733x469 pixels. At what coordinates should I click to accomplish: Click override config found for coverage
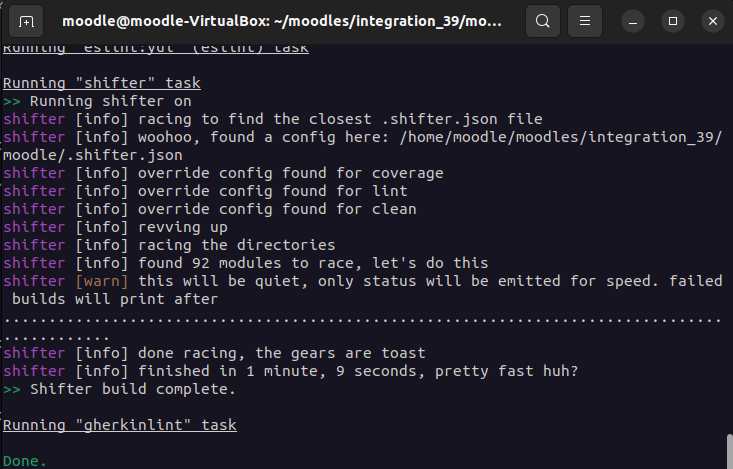point(290,173)
